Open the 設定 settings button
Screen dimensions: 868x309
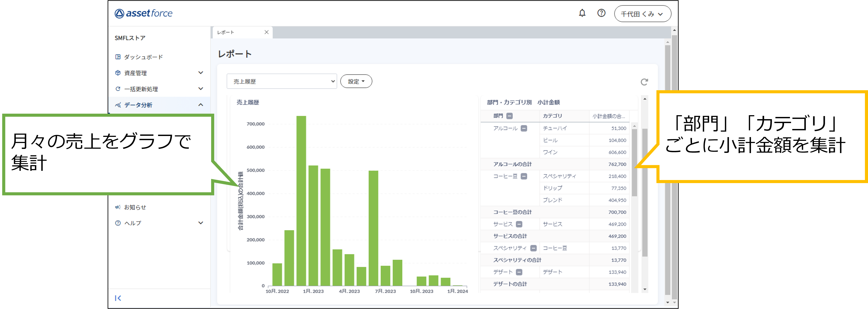[x=356, y=81]
